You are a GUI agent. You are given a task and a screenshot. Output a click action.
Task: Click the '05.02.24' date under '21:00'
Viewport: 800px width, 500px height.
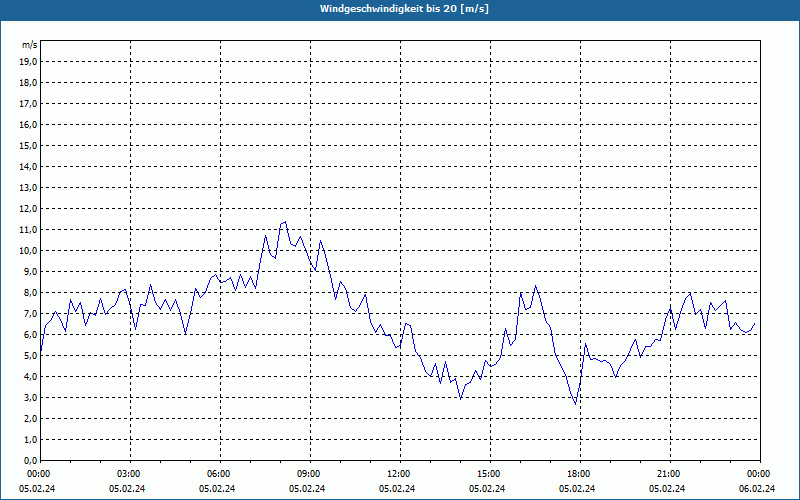tap(667, 488)
